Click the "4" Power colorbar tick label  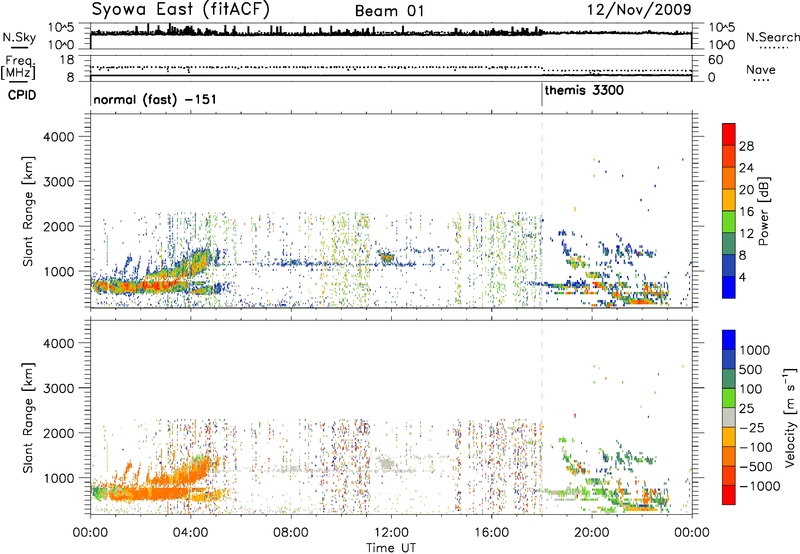pyautogui.click(x=742, y=277)
